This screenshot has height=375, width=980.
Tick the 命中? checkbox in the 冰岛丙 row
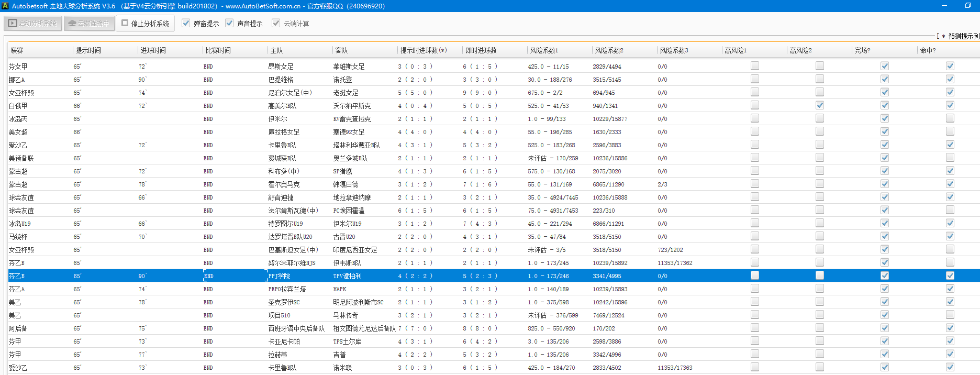coord(950,118)
